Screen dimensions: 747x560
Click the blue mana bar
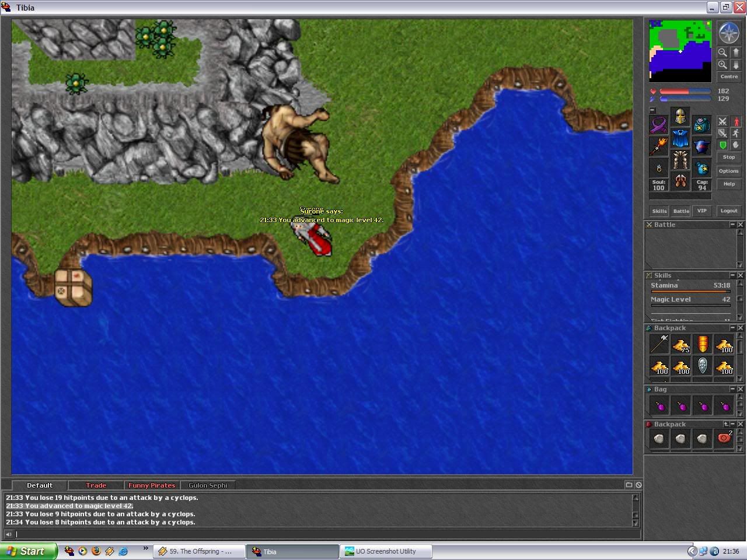coord(685,99)
